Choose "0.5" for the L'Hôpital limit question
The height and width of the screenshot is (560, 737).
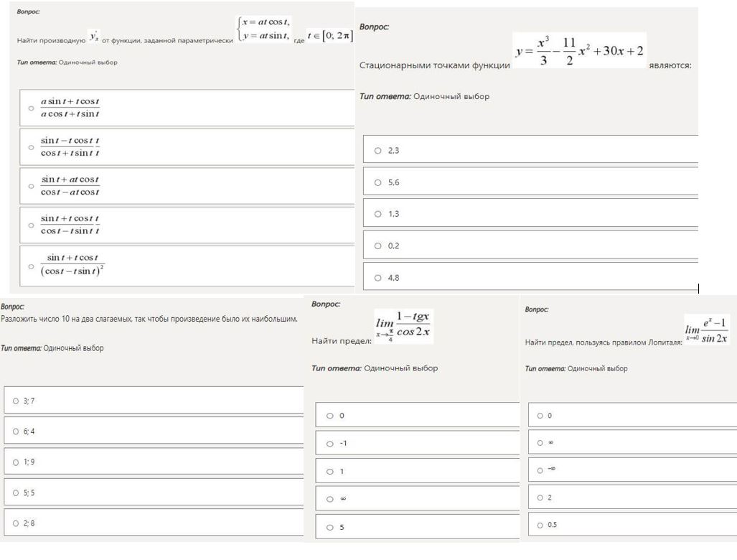pyautogui.click(x=540, y=524)
